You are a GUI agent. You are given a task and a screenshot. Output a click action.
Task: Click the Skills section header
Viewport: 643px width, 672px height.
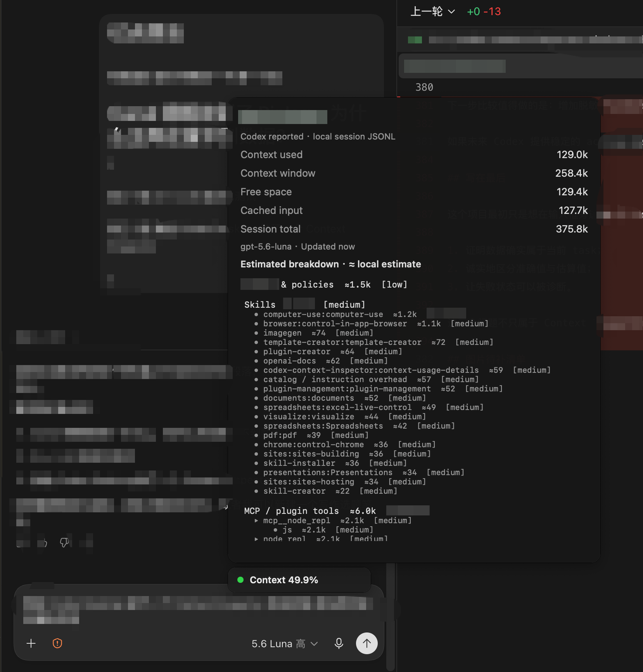tap(304, 305)
